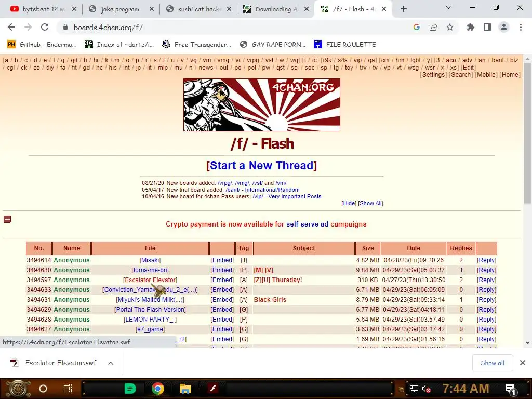Open the /vip/ - Very Important Posts link

point(287,196)
